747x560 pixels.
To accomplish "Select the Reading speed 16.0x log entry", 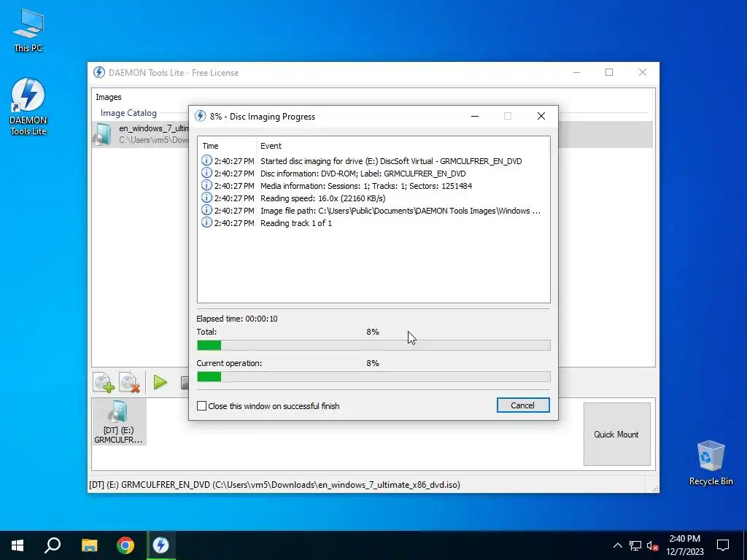I will pyautogui.click(x=373, y=198).
